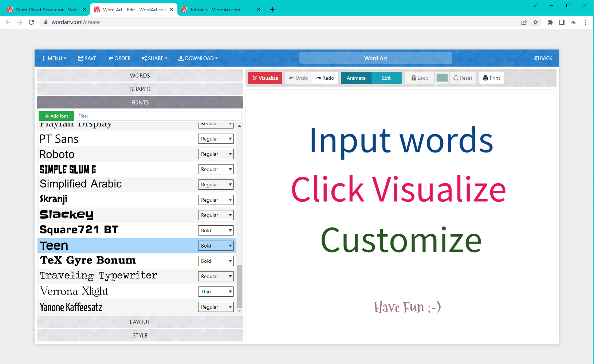Switch to Edit mode

(x=386, y=78)
